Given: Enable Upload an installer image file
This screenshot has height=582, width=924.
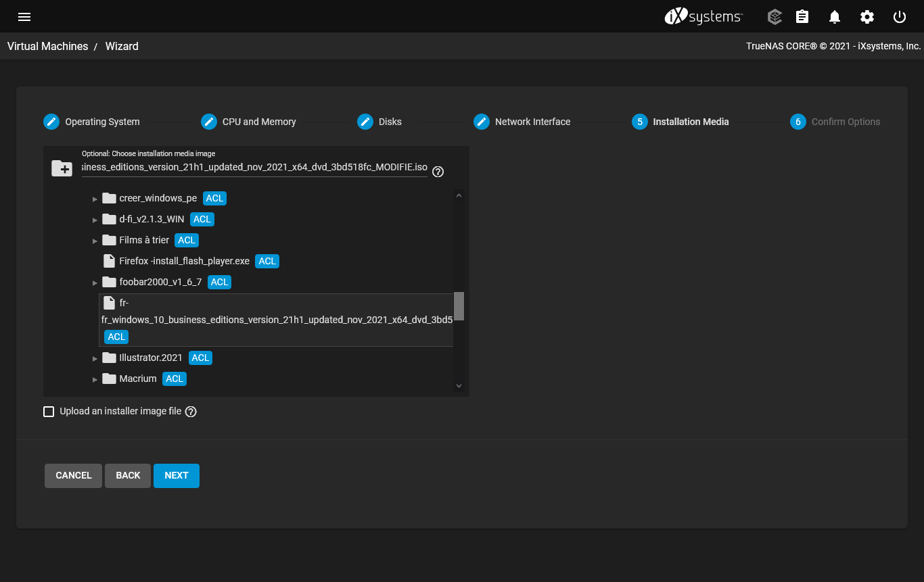Looking at the screenshot, I should 49,412.
